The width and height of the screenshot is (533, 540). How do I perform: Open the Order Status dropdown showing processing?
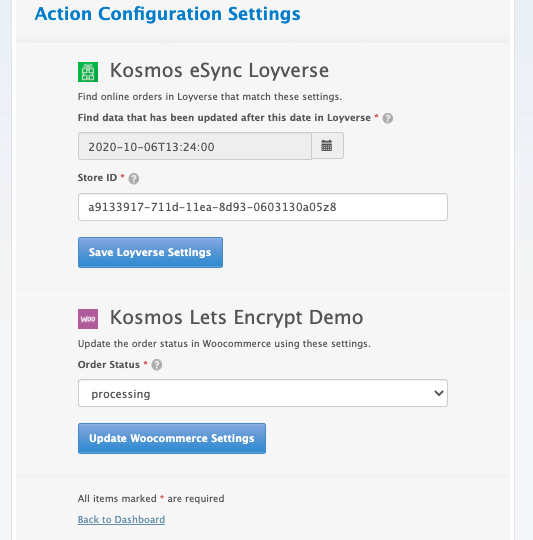[263, 393]
